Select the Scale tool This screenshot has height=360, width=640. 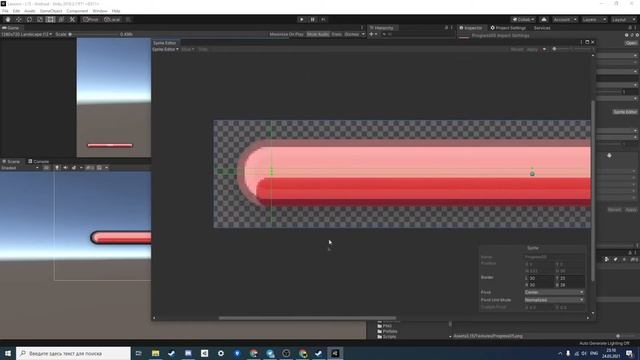point(40,19)
